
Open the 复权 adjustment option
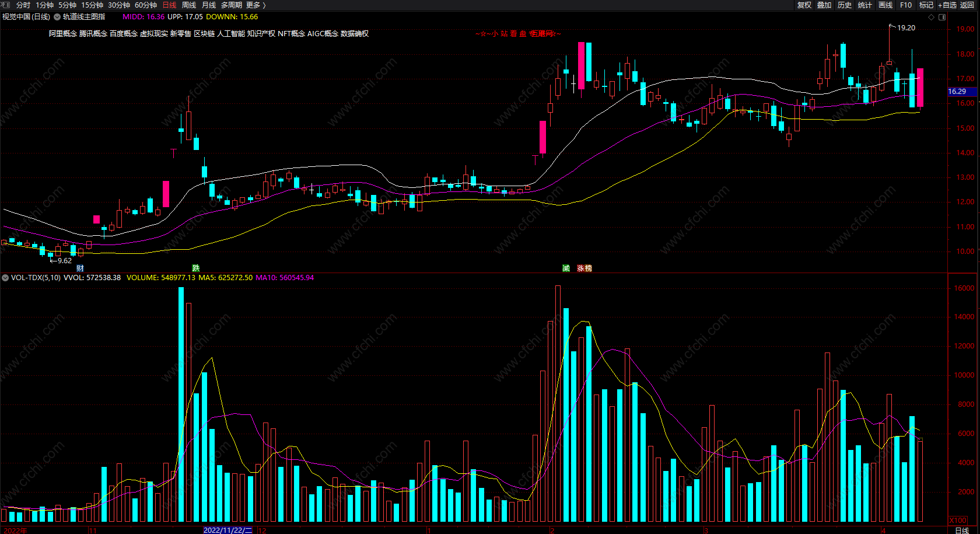pos(804,5)
